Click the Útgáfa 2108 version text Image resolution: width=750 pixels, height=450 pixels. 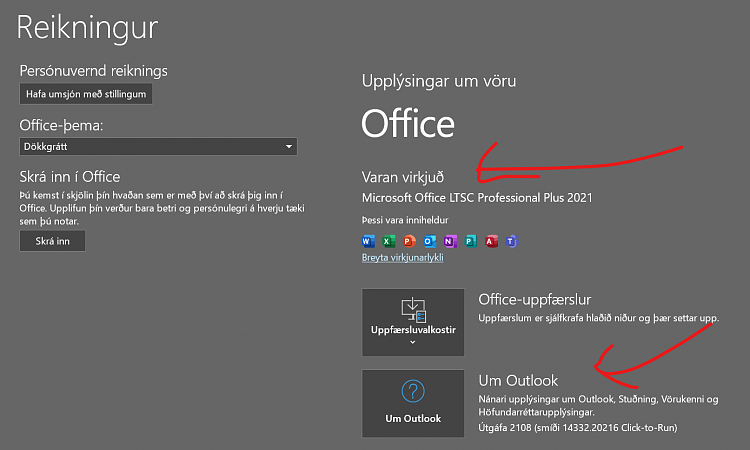[x=578, y=428]
